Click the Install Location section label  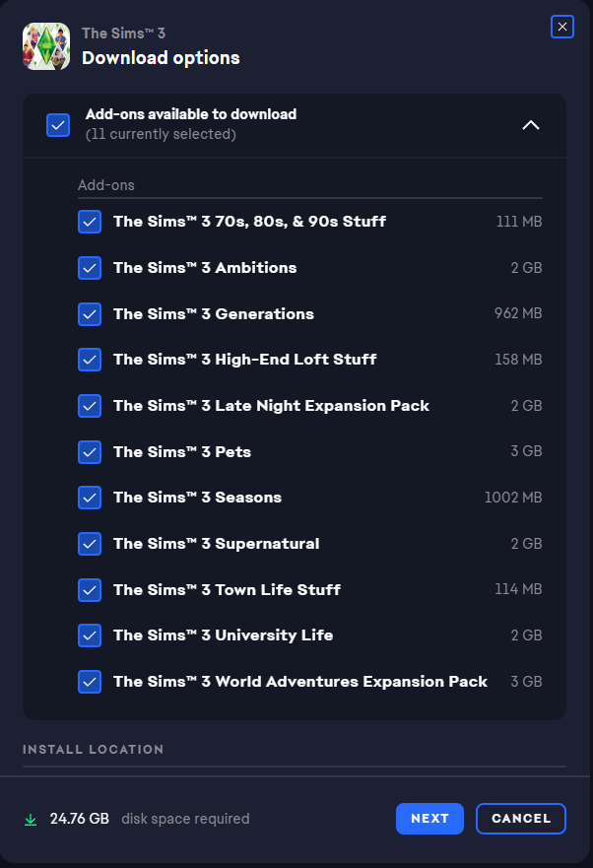[x=94, y=750]
